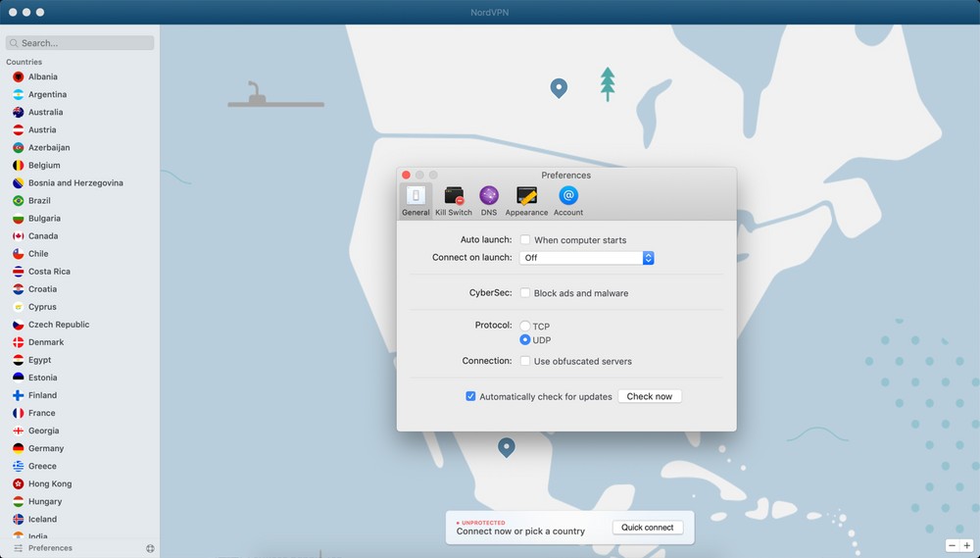Enable auto launch when computer starts
The width and height of the screenshot is (980, 558).
(x=525, y=240)
